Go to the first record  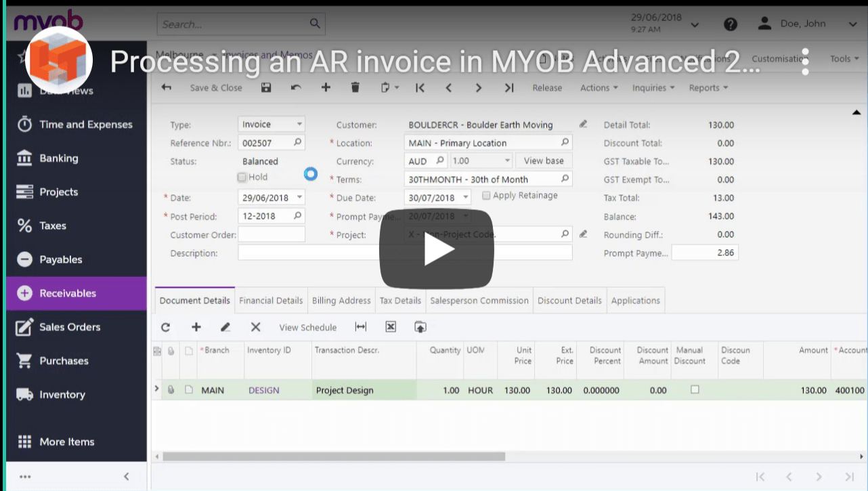[x=420, y=87]
